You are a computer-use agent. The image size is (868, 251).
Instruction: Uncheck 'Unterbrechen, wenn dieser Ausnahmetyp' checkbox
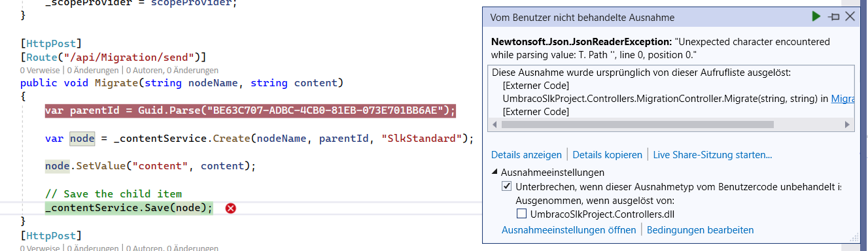tap(506, 186)
